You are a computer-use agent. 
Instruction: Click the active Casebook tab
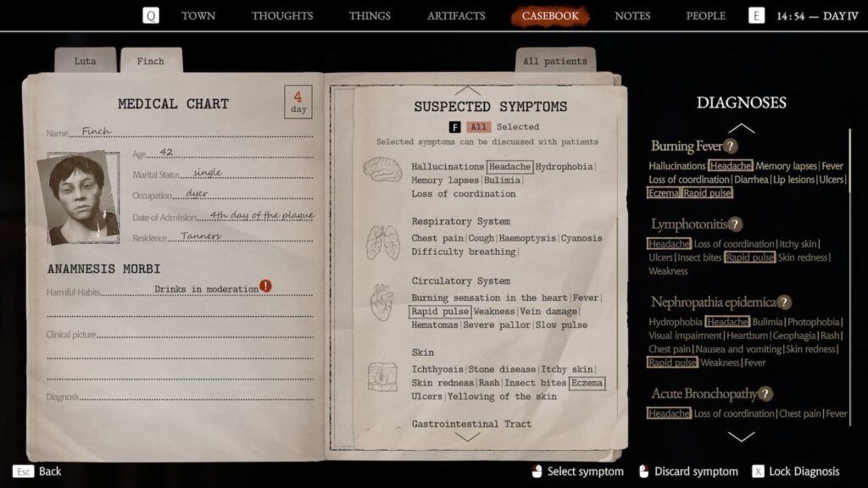click(x=550, y=16)
